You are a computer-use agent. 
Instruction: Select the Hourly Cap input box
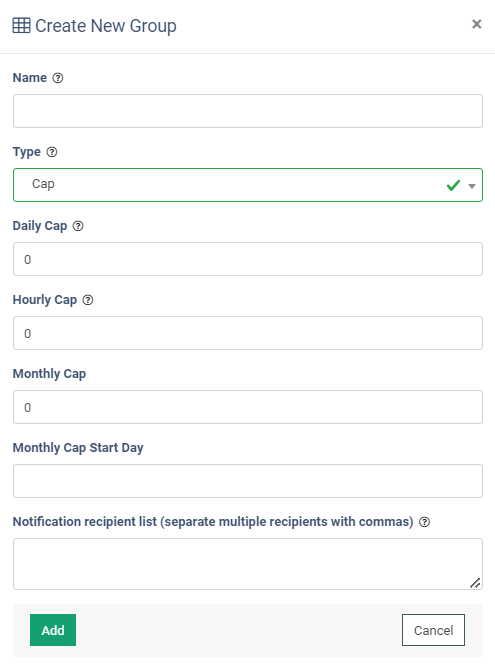click(248, 333)
